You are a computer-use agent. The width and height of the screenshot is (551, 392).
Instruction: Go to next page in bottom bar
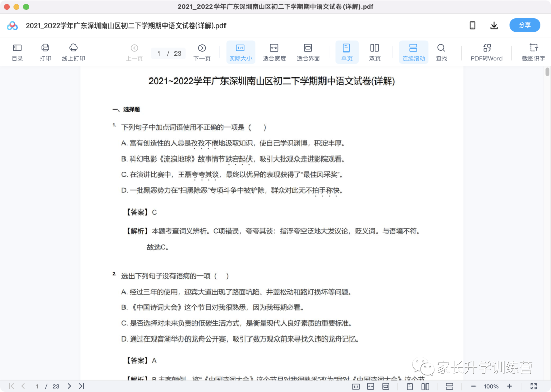point(69,386)
